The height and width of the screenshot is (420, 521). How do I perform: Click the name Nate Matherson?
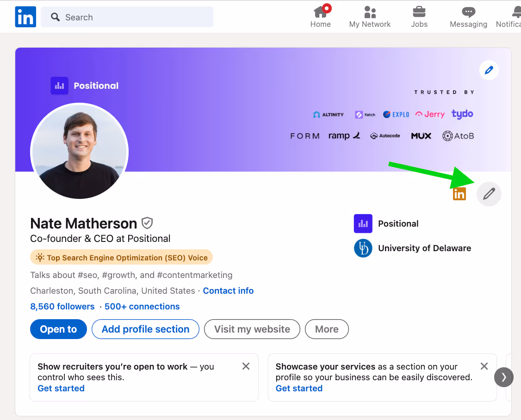[x=83, y=223]
